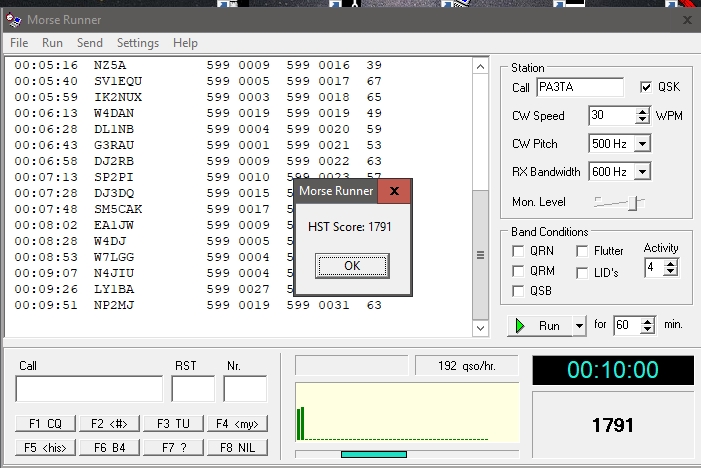The width and height of the screenshot is (701, 468).
Task: Click the log scrollbar up arrow
Action: pos(480,67)
